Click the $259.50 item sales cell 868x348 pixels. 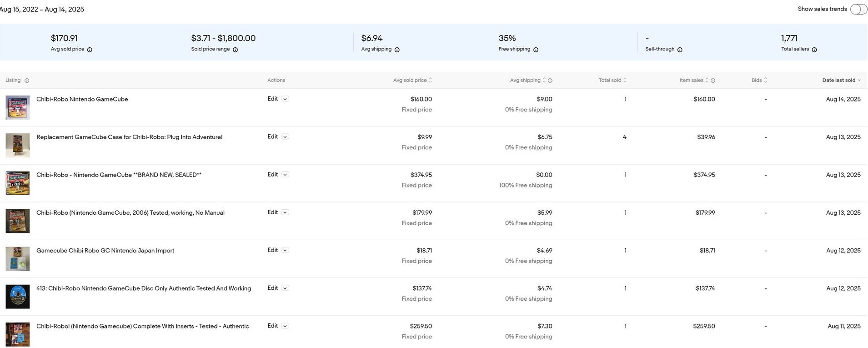[704, 326]
